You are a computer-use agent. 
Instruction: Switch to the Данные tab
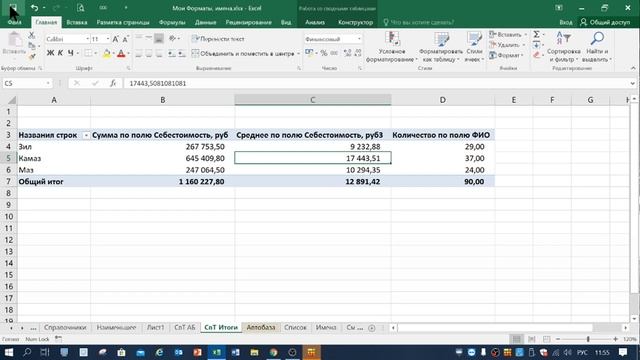pyautogui.click(x=205, y=22)
